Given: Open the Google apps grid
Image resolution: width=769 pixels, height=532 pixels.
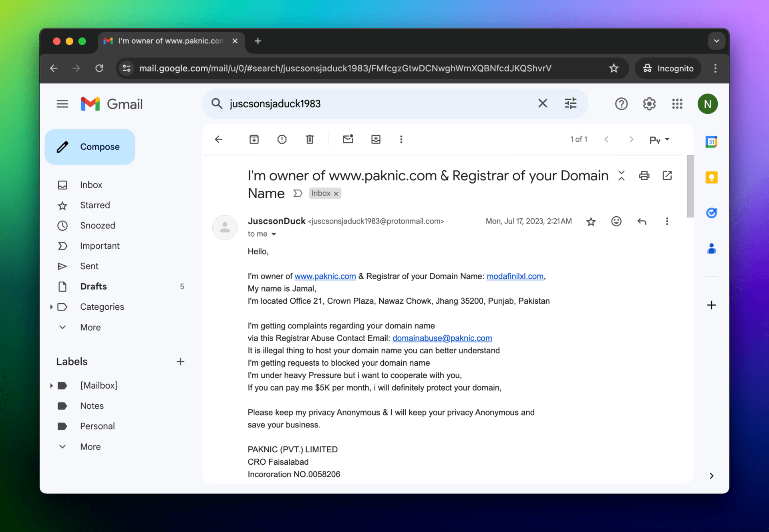Looking at the screenshot, I should [677, 104].
